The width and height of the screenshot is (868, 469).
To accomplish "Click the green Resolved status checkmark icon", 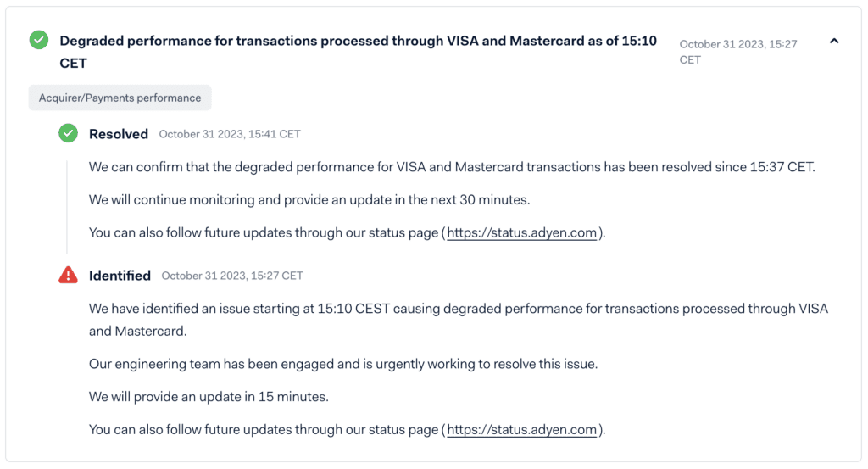I will (68, 133).
